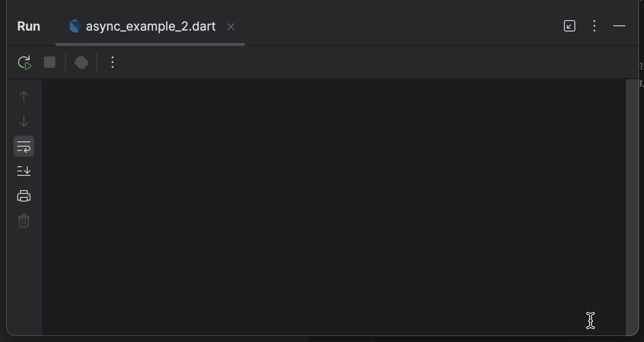The width and height of the screenshot is (644, 342).
Task: Open the Run tool window options menu
Action: point(594,26)
